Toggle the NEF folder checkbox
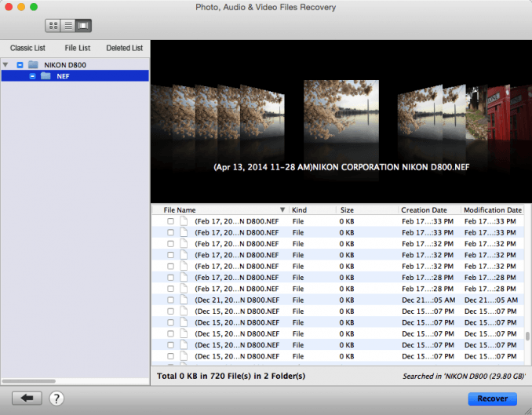The width and height of the screenshot is (532, 415). pyautogui.click(x=32, y=76)
